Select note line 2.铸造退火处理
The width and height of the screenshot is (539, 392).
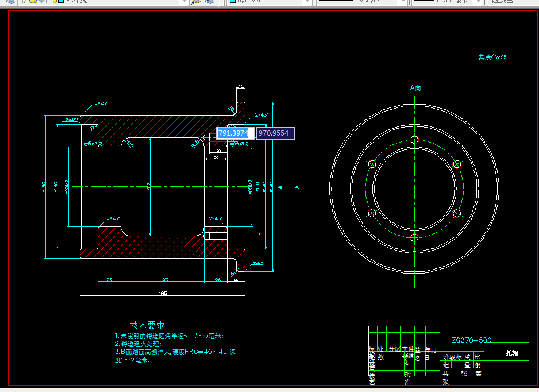[x=138, y=344]
